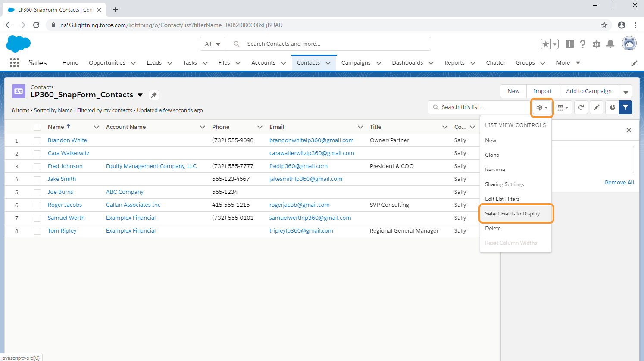Bookmark this page with the star icon
The width and height of the screenshot is (644, 361).
click(604, 25)
